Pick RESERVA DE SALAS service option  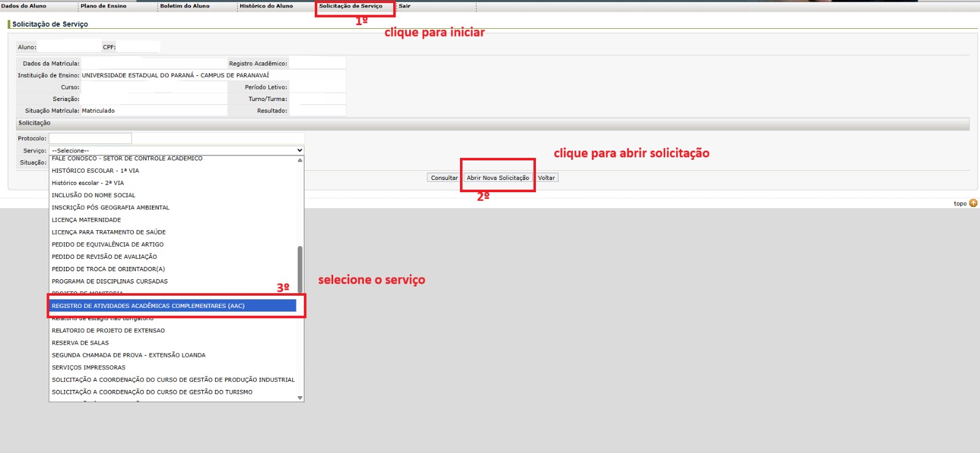pyautogui.click(x=80, y=343)
